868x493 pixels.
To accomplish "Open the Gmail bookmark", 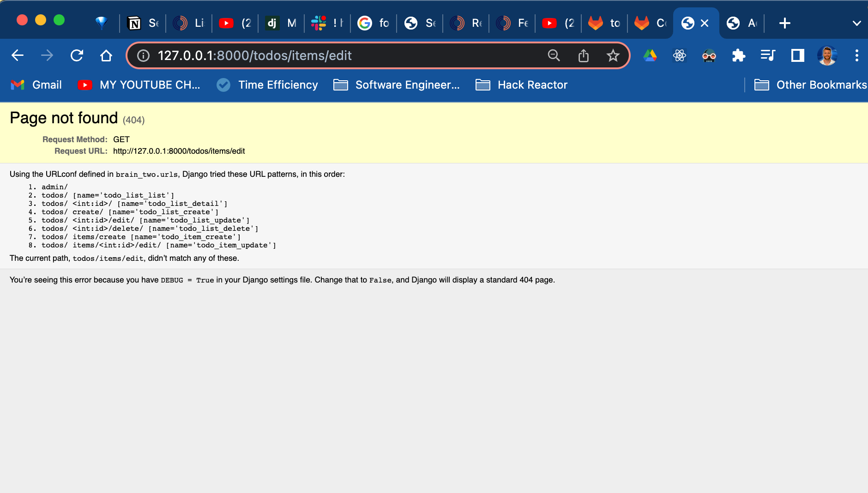I will point(36,85).
